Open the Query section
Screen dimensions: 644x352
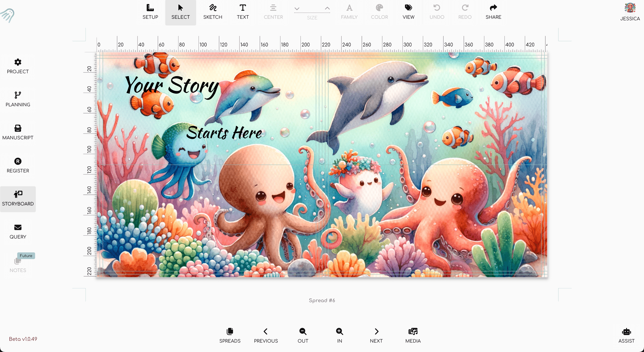coord(18,231)
